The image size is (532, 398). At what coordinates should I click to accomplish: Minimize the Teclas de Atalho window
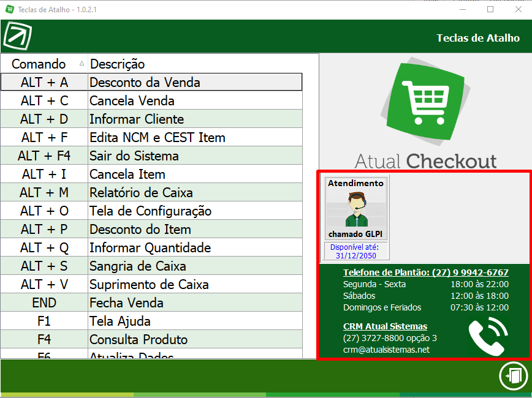[x=463, y=9]
